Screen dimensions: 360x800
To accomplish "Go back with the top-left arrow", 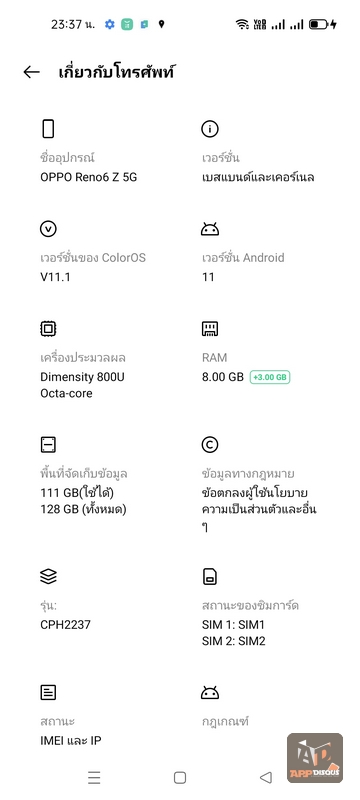I will point(31,72).
